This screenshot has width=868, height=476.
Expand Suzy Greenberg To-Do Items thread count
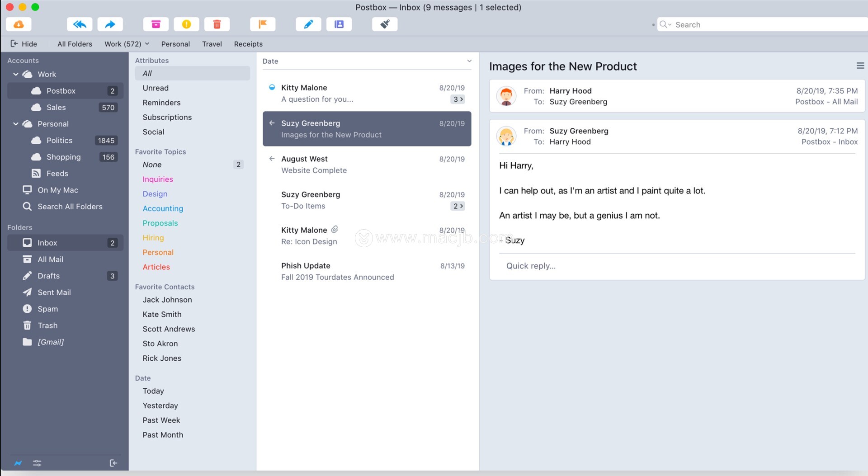click(x=458, y=206)
